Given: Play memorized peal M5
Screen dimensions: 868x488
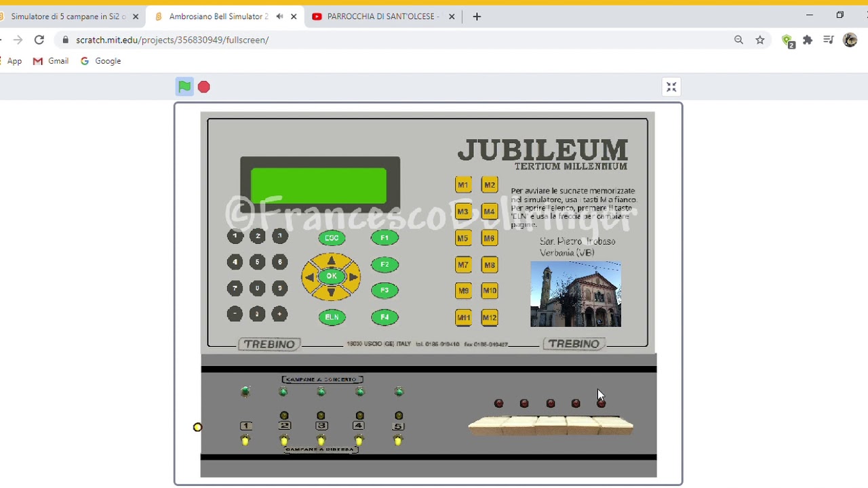Looking at the screenshot, I should (463, 238).
